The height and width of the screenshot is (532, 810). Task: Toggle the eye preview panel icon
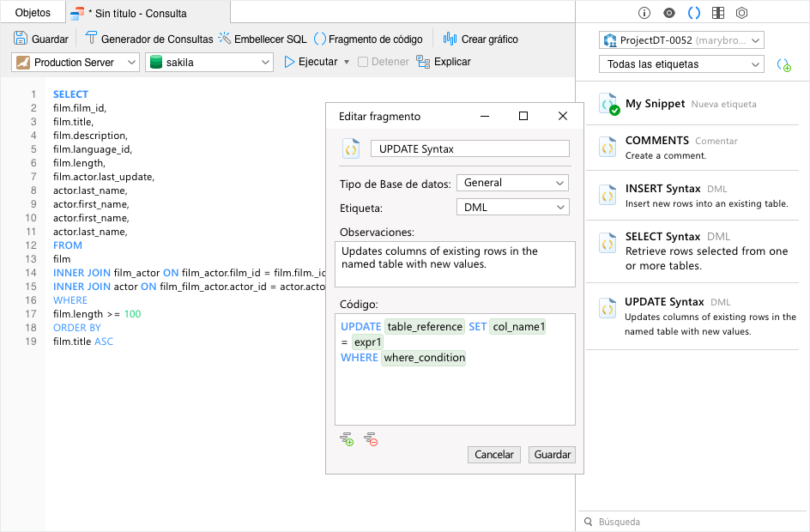coord(669,13)
